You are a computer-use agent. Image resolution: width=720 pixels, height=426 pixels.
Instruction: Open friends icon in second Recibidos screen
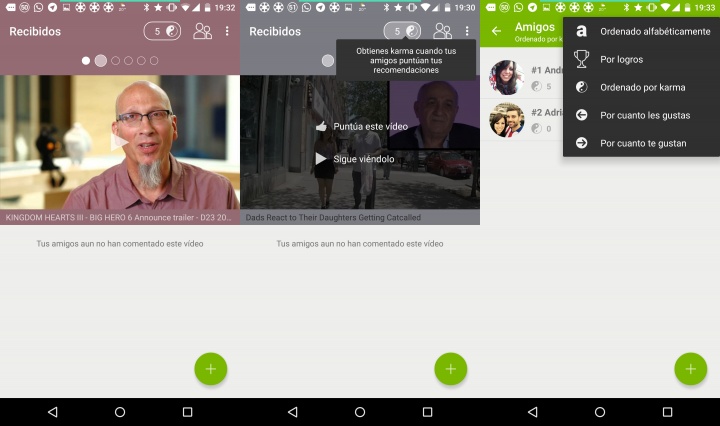pyautogui.click(x=443, y=31)
